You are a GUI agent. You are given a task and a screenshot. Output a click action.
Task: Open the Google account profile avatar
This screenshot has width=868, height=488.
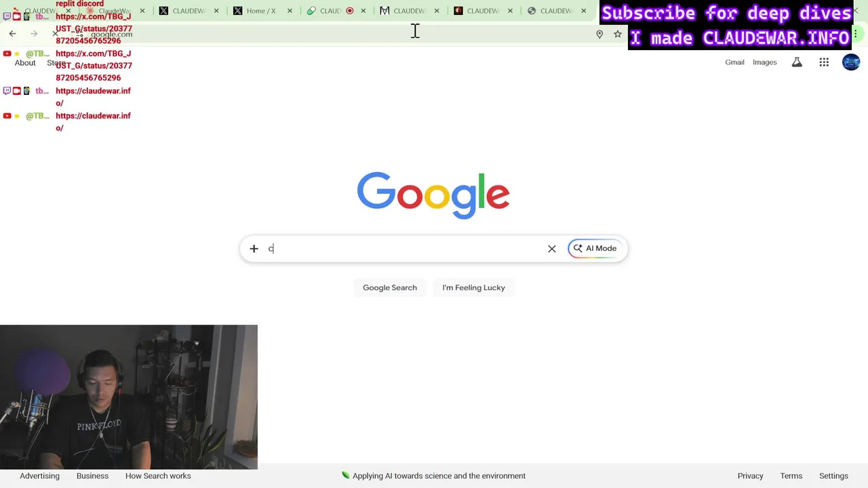pyautogui.click(x=851, y=62)
